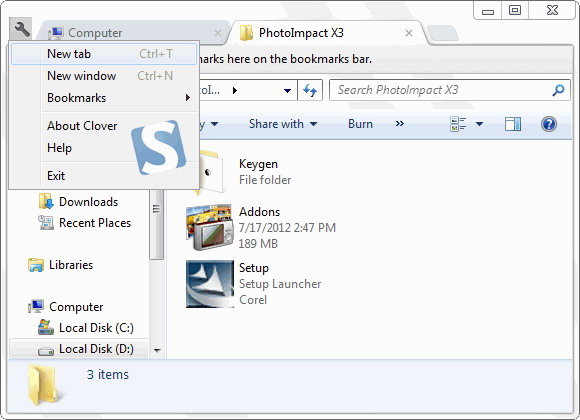The height and width of the screenshot is (420, 580).
Task: Maximize the Clover window
Action: 515,10
